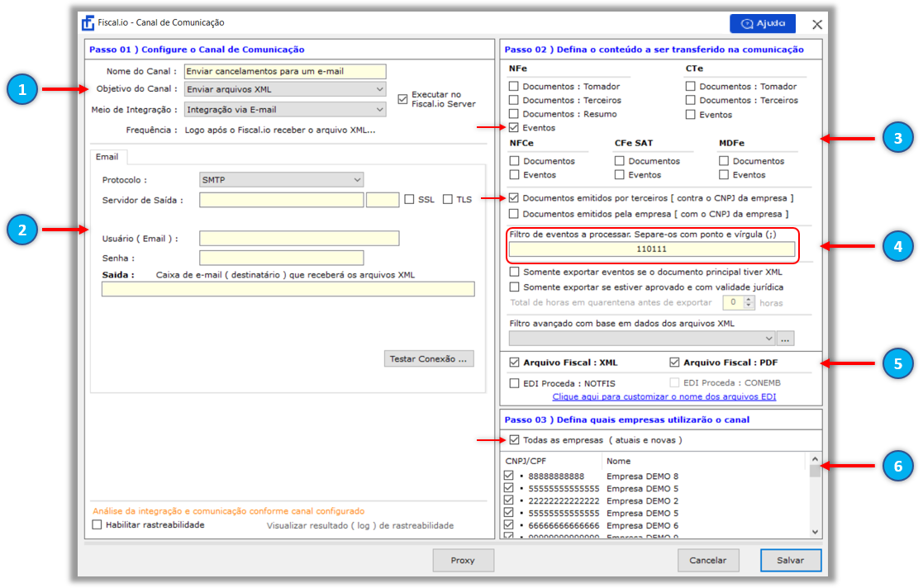Uncheck the Empresa DEMO 2 row checkbox
The image size is (923, 588).
pos(508,500)
